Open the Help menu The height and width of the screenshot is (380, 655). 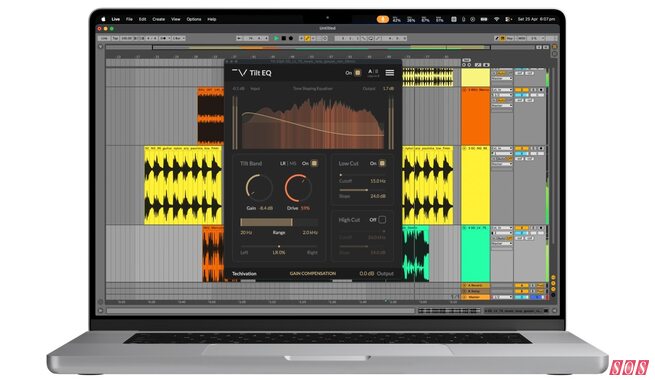coord(212,19)
